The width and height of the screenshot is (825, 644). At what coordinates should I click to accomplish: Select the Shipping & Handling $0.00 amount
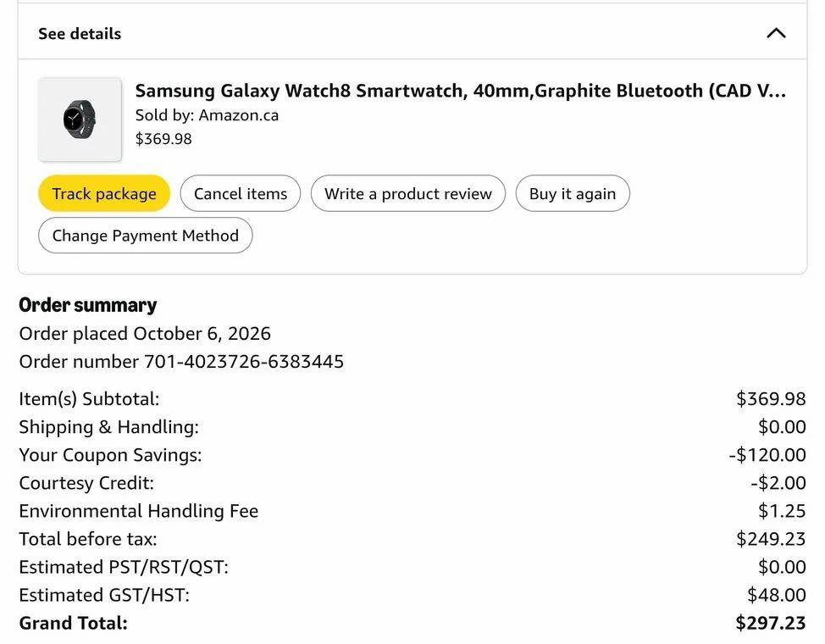click(x=782, y=426)
